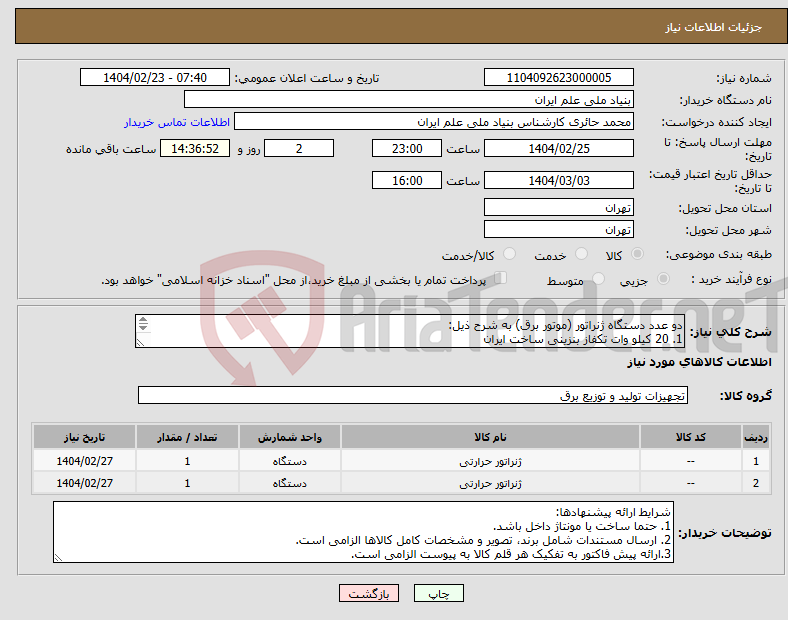Viewport: 788px width, 620px height.
Task: Click the validity time field 16:00
Action: tap(407, 180)
